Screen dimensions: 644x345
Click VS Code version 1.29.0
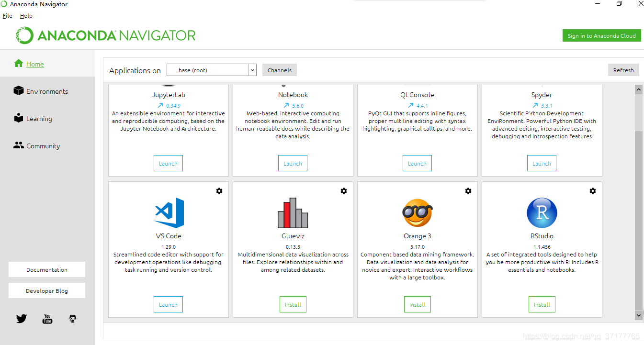point(169,247)
